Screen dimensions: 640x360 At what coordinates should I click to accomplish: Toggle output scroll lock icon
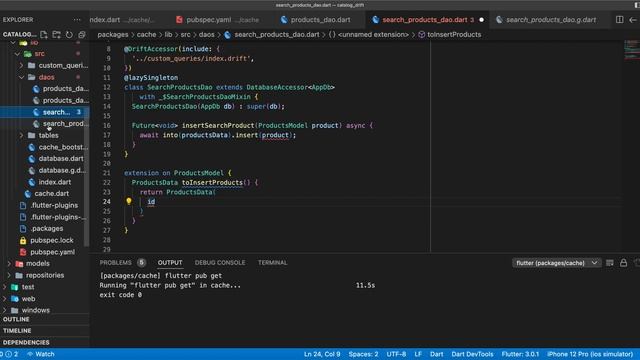click(623, 263)
